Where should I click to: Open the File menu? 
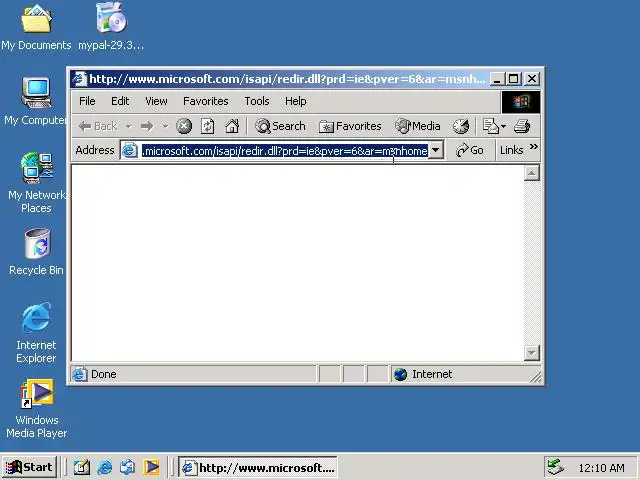tap(87, 101)
